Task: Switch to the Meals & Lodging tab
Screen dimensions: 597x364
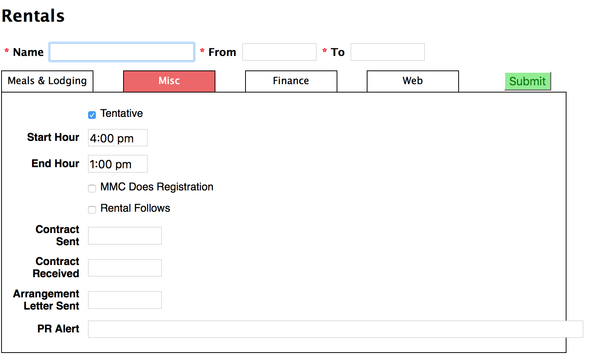Action: pos(47,81)
